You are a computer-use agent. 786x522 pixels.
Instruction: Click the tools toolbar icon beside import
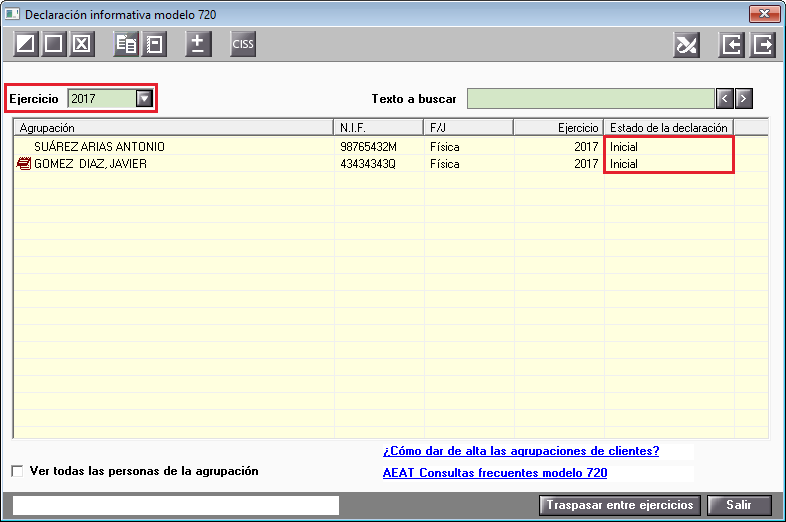point(687,45)
